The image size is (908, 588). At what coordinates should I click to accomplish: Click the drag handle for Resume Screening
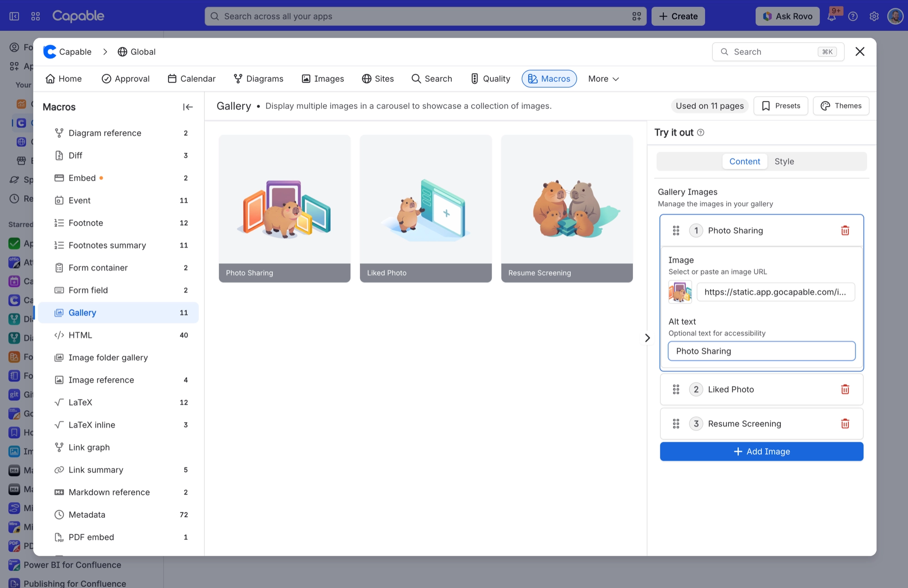coord(676,424)
